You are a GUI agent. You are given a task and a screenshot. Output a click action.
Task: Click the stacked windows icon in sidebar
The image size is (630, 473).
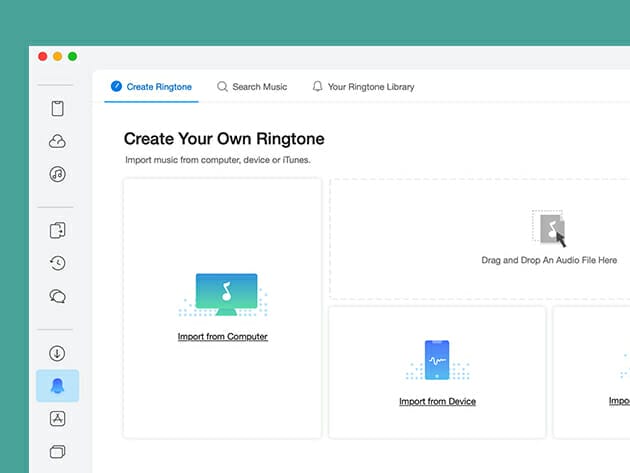pyautogui.click(x=57, y=451)
